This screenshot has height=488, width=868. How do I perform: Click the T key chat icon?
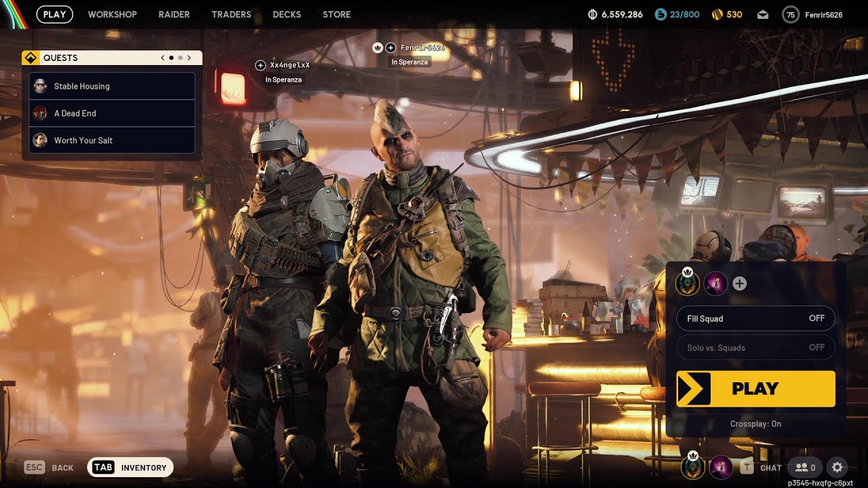pos(747,467)
